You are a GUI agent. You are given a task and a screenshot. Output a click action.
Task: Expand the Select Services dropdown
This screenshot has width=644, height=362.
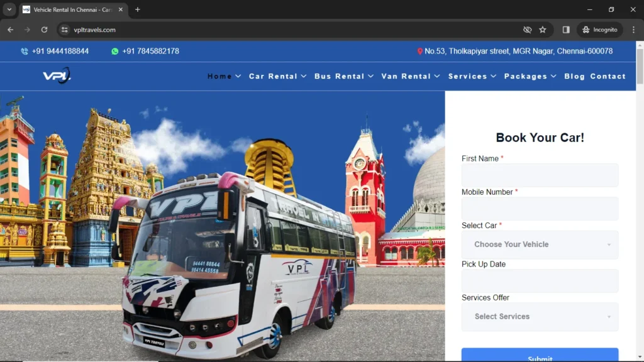[539, 317]
